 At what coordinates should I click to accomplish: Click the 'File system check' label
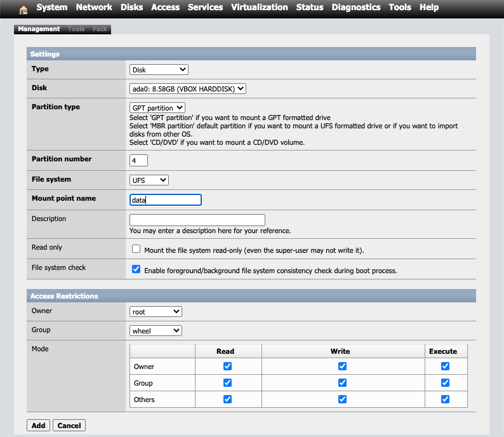point(58,267)
